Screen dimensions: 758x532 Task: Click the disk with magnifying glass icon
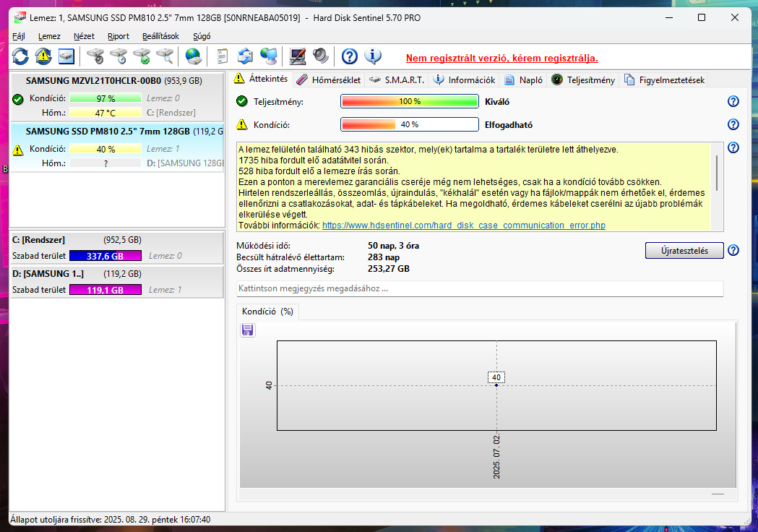165,56
